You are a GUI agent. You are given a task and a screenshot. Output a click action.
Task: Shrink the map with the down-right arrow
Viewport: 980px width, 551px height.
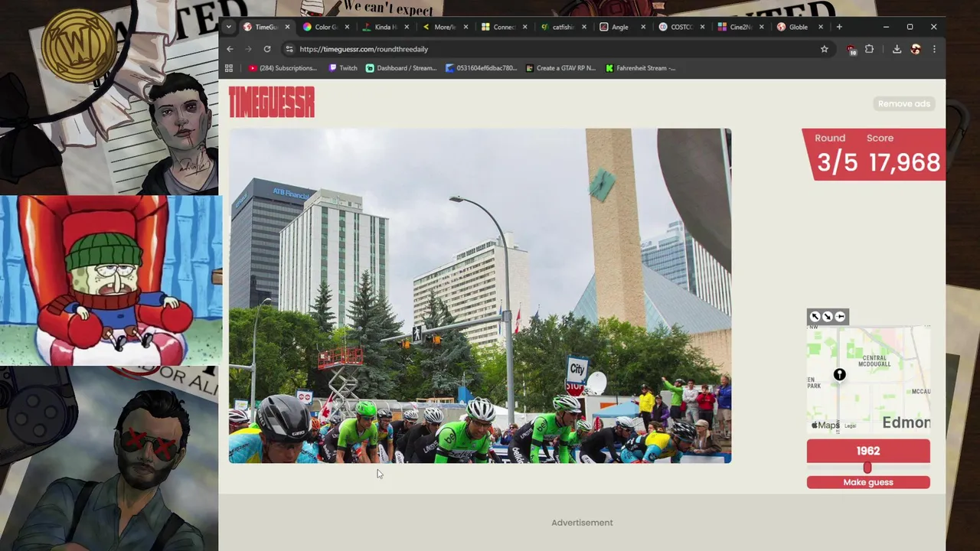point(828,317)
